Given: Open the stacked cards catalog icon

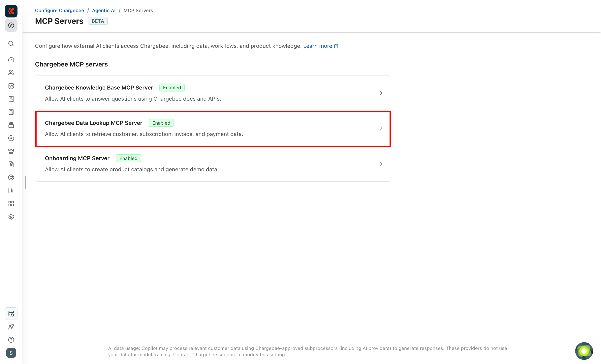Looking at the screenshot, I should [11, 125].
